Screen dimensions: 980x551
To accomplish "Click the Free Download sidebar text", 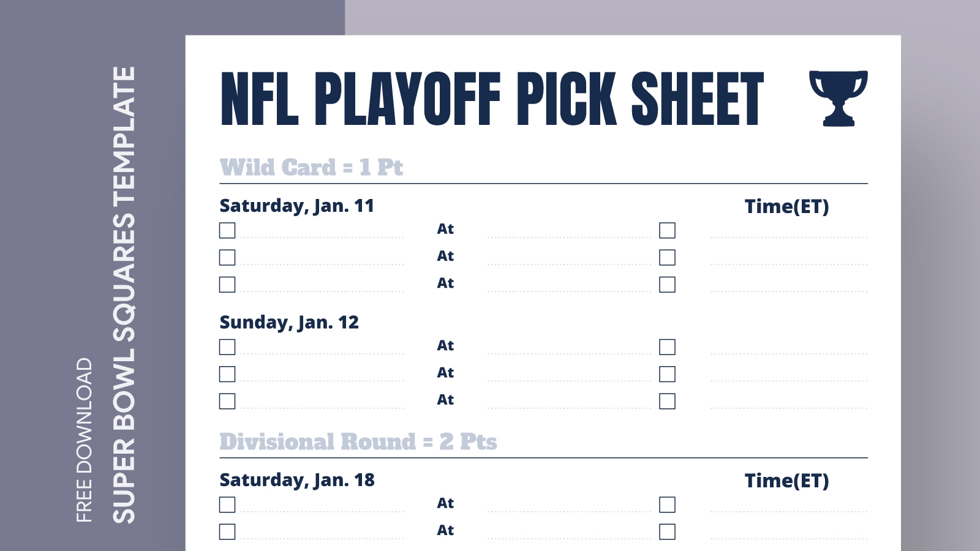I will 85,440.
